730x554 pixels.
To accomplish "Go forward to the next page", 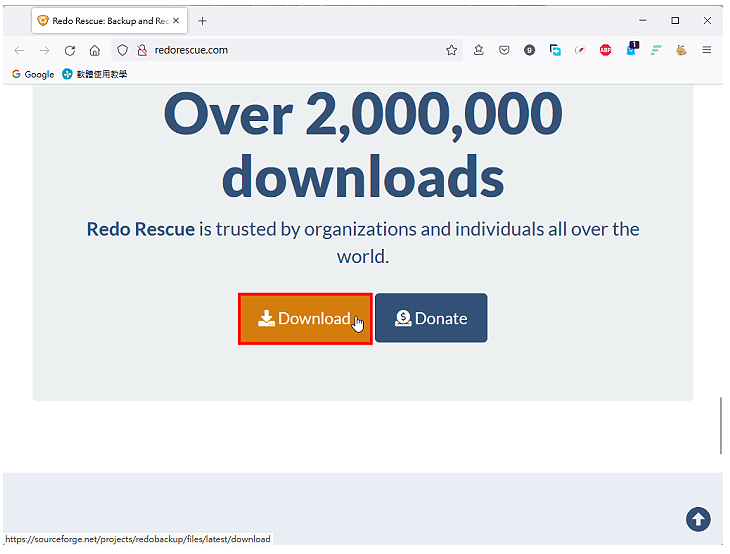I will (x=44, y=50).
